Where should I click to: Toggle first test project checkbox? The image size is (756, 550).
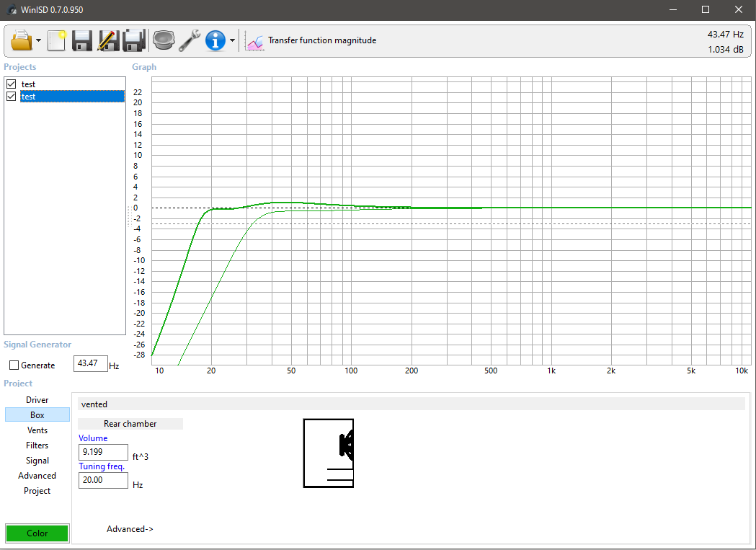tap(11, 84)
